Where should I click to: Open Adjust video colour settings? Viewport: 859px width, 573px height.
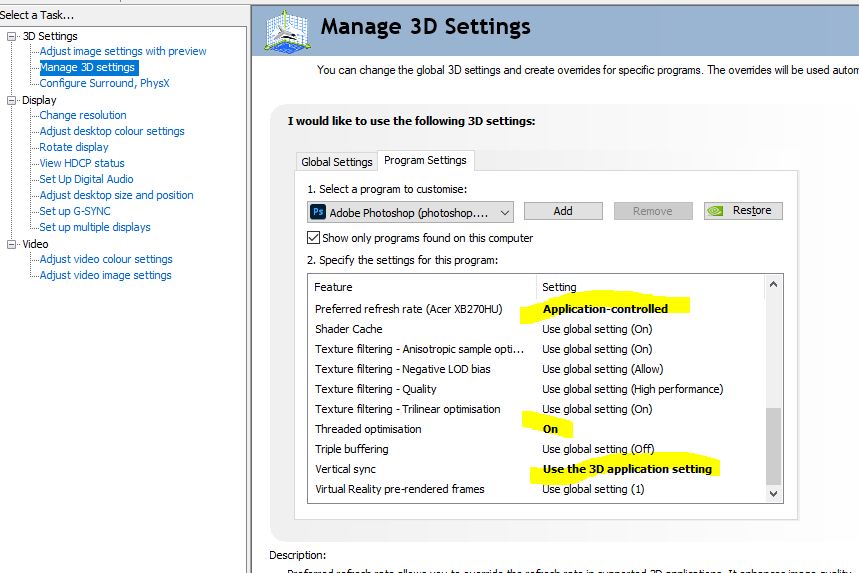[106, 259]
